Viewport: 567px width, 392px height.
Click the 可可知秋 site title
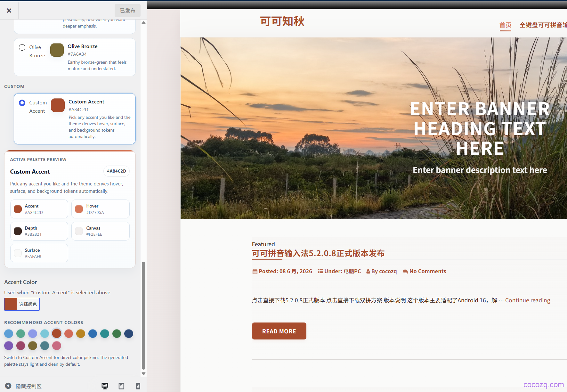(x=282, y=21)
